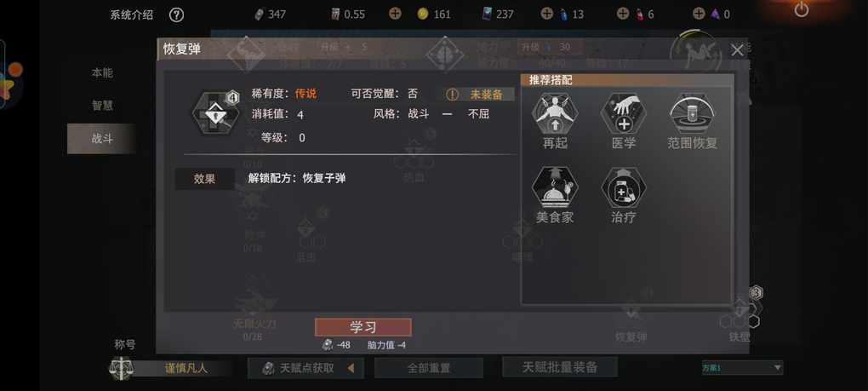Click the 全部重置 reset button
Screen dimensions: 868x391
428,368
